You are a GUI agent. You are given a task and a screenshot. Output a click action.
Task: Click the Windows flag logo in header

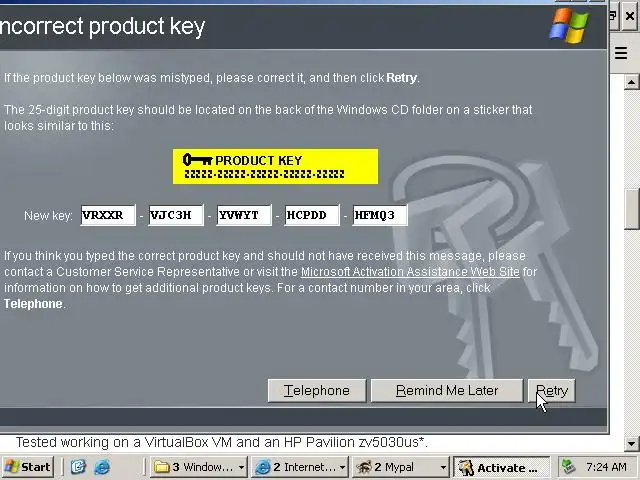(x=569, y=25)
